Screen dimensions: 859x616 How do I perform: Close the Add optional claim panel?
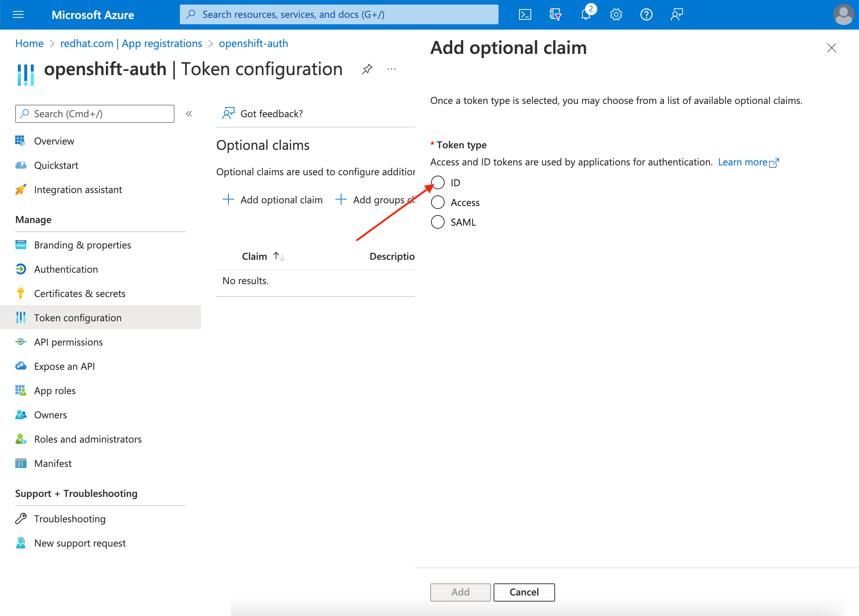click(831, 48)
